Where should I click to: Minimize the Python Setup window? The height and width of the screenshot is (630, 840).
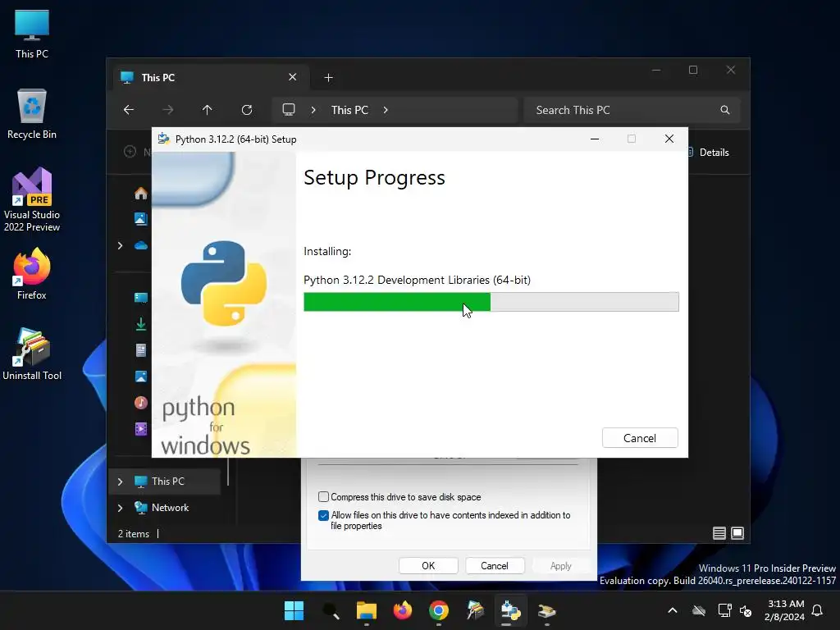[x=595, y=139]
